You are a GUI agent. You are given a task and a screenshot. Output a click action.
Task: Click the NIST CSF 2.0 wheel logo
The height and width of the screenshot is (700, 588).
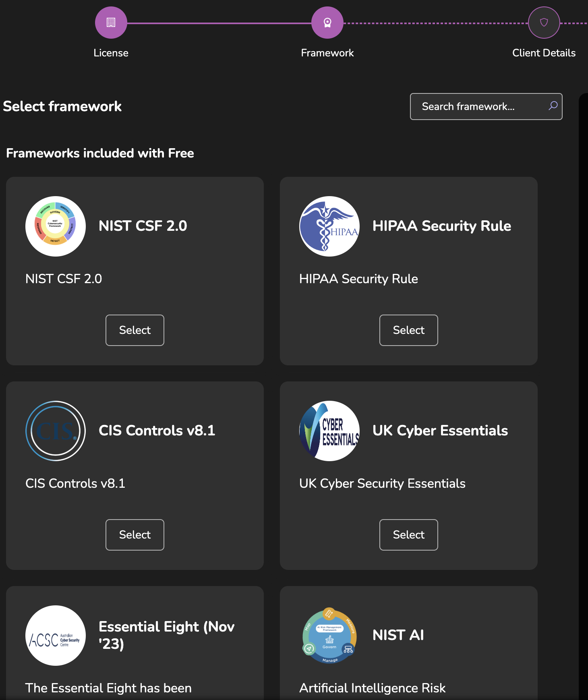(56, 226)
